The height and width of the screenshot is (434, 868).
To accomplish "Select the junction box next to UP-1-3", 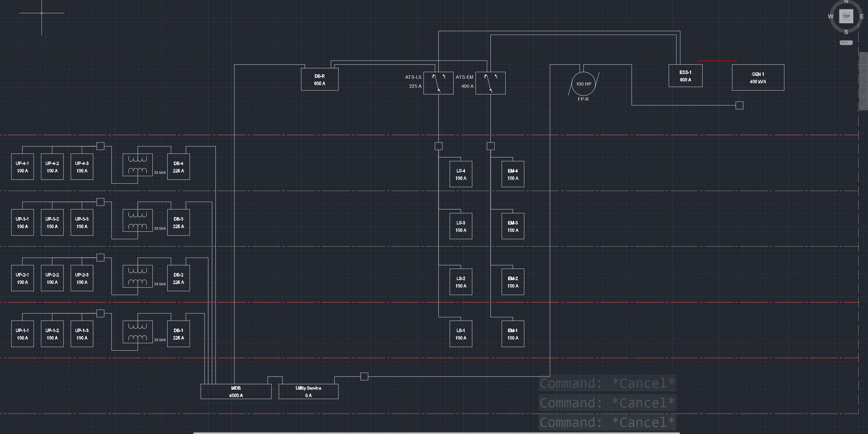I will [x=100, y=313].
